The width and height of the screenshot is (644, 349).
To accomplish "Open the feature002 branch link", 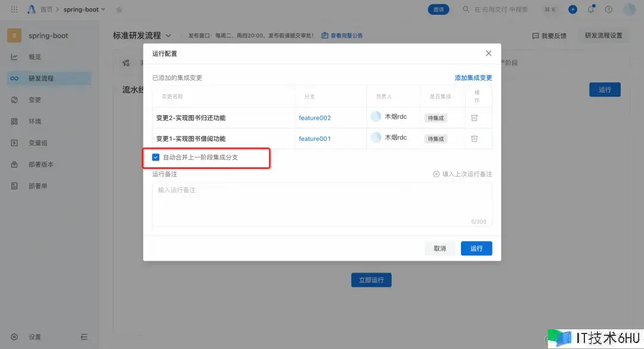I will pos(314,118).
